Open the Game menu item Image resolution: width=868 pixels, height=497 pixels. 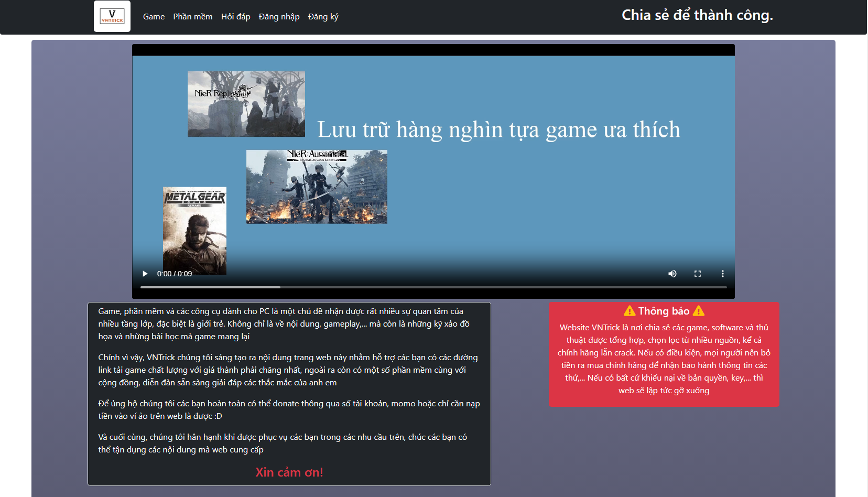coord(154,17)
